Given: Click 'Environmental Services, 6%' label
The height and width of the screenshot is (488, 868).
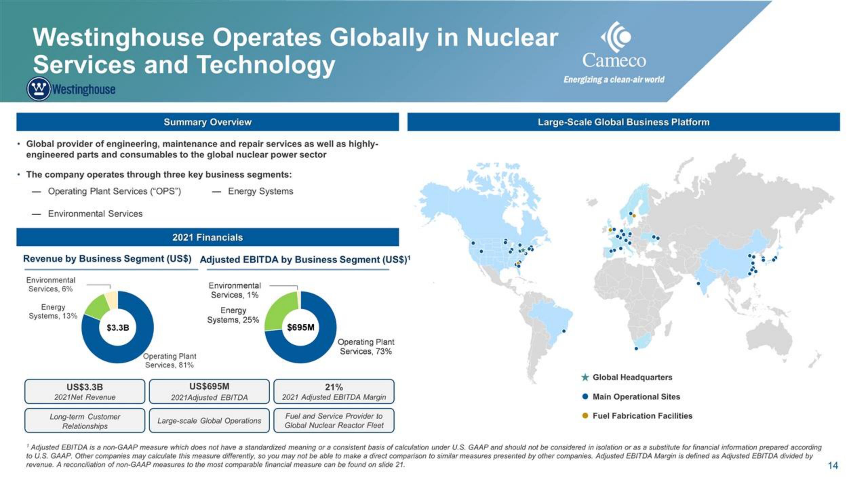Looking at the screenshot, I should 51,284.
